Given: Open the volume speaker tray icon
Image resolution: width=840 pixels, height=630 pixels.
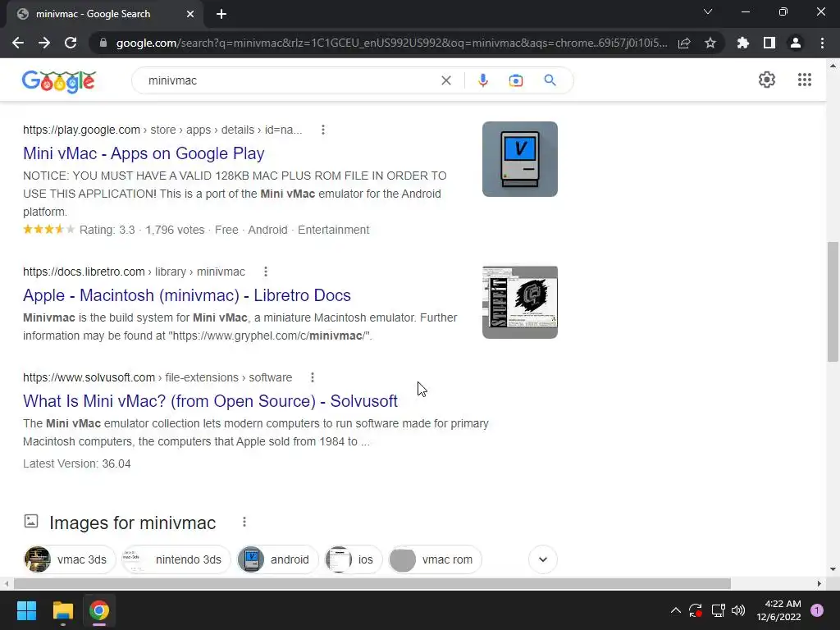Looking at the screenshot, I should coord(738,610).
